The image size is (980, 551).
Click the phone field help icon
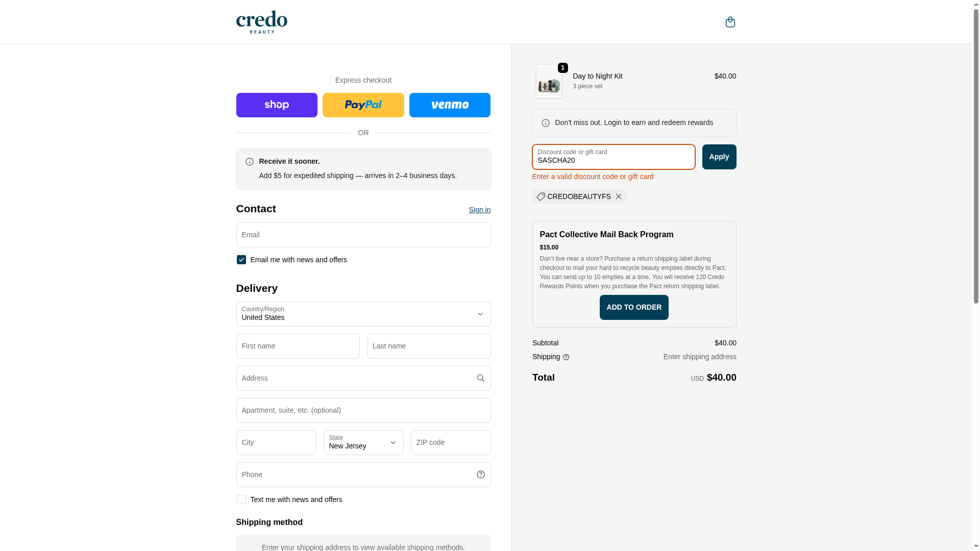(x=480, y=474)
